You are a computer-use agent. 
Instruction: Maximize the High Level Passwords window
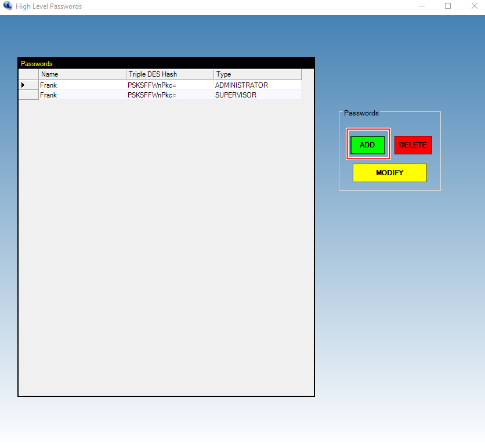[x=447, y=6]
